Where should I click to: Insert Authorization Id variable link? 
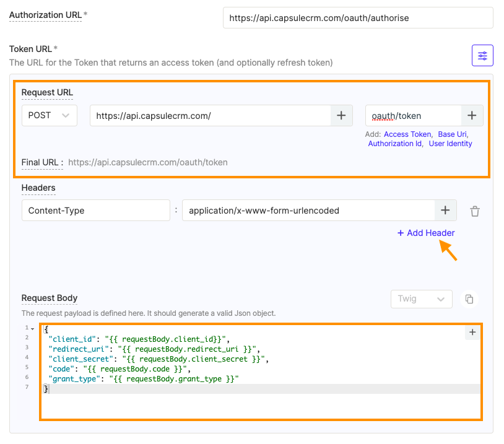(x=394, y=144)
